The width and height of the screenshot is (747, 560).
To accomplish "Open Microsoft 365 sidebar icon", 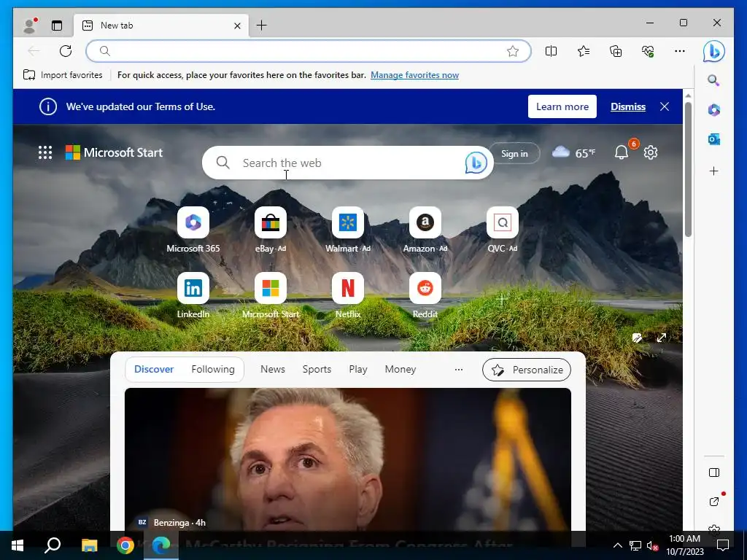I will (x=713, y=110).
